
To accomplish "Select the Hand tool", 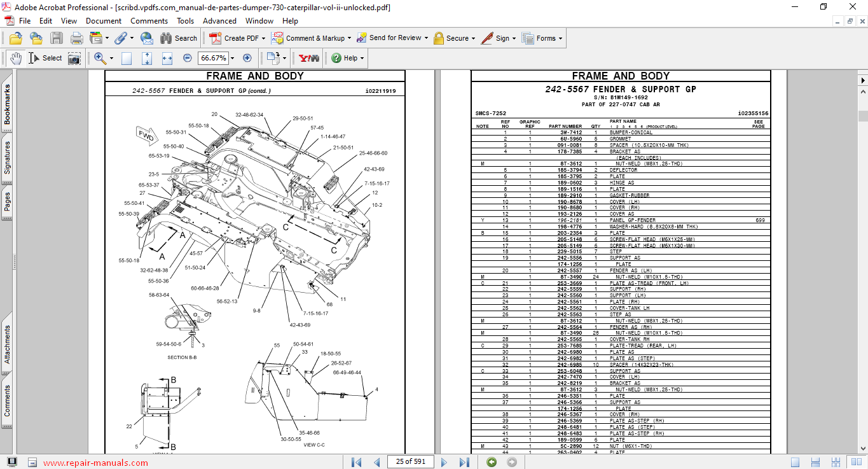I will (15, 58).
